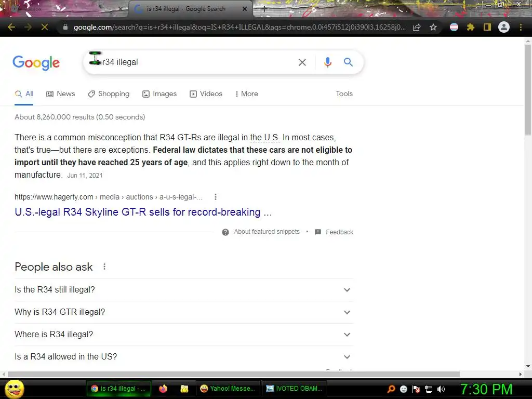Viewport: 532px width, 399px height.
Task: Click the horizontal scrollbar thumb
Action: (x=234, y=374)
